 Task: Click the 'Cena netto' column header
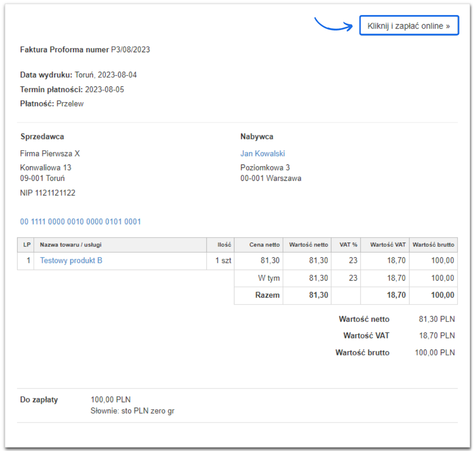point(264,245)
